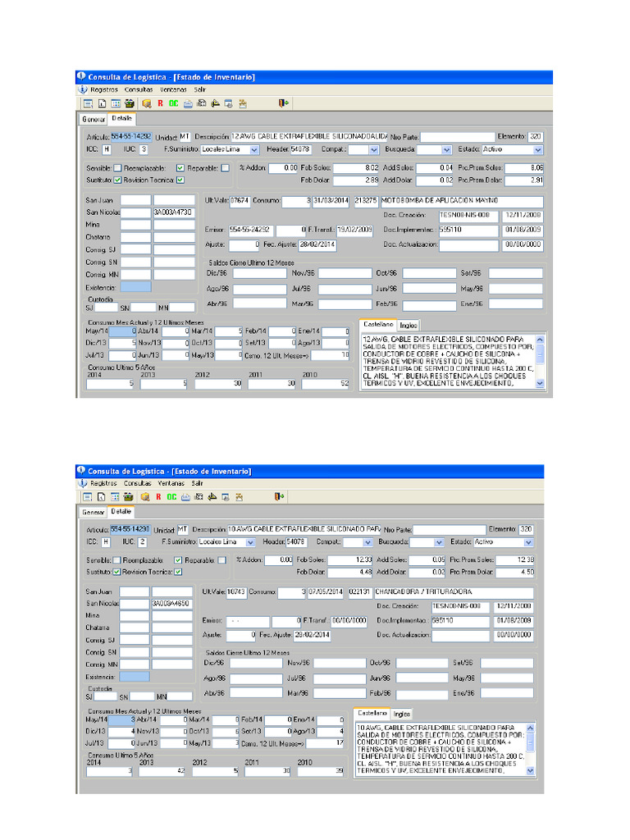630x840 pixels.
Task: Click green OC icon in bottom window toolbar
Action: pos(171,496)
